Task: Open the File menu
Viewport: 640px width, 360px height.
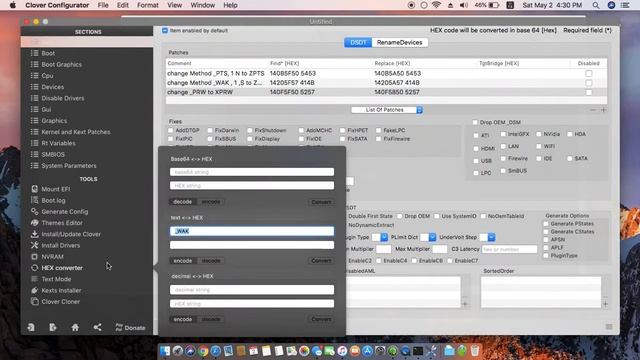Action: pos(103,5)
